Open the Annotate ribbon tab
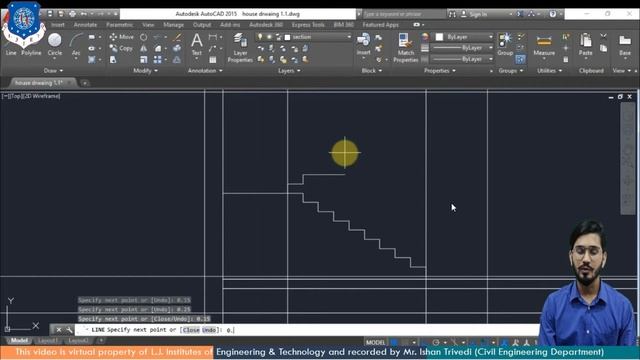The image size is (640, 360). tap(85, 25)
